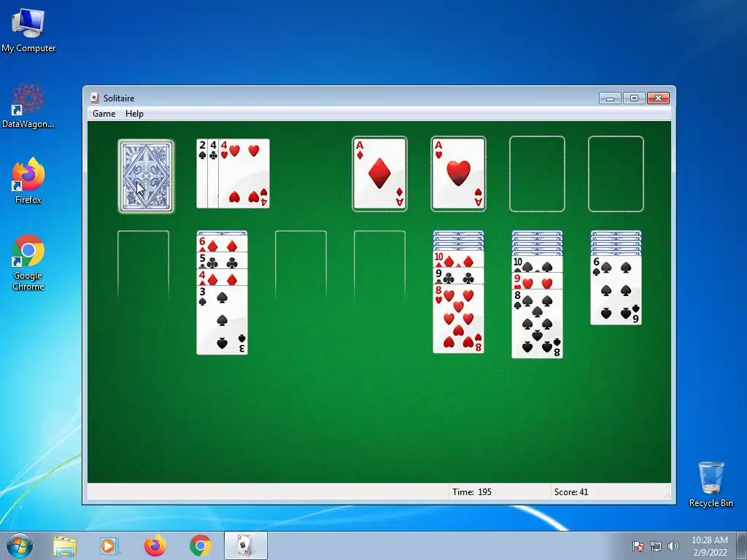Click the fourth empty foundation slot
This screenshot has height=560, width=747.
click(x=616, y=174)
